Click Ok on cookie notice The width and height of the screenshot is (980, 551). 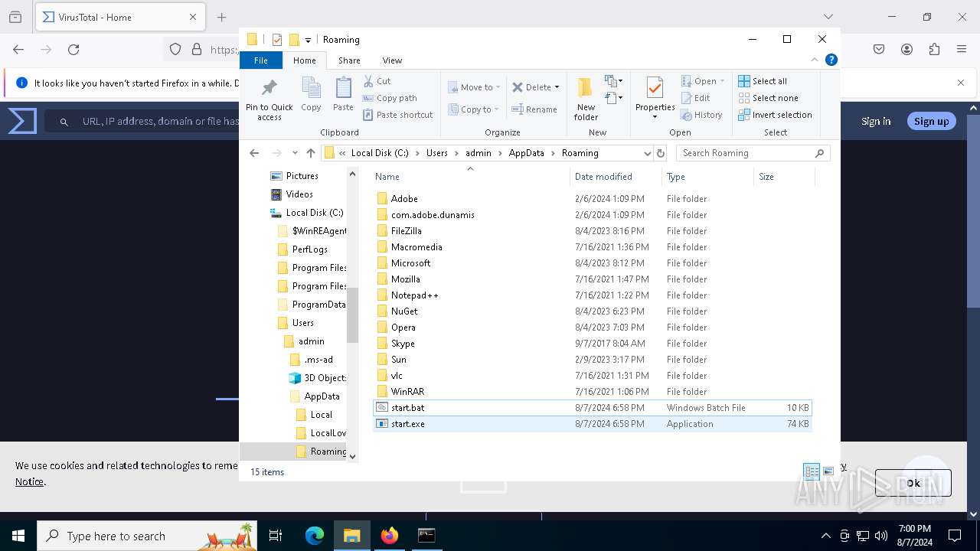(x=913, y=483)
